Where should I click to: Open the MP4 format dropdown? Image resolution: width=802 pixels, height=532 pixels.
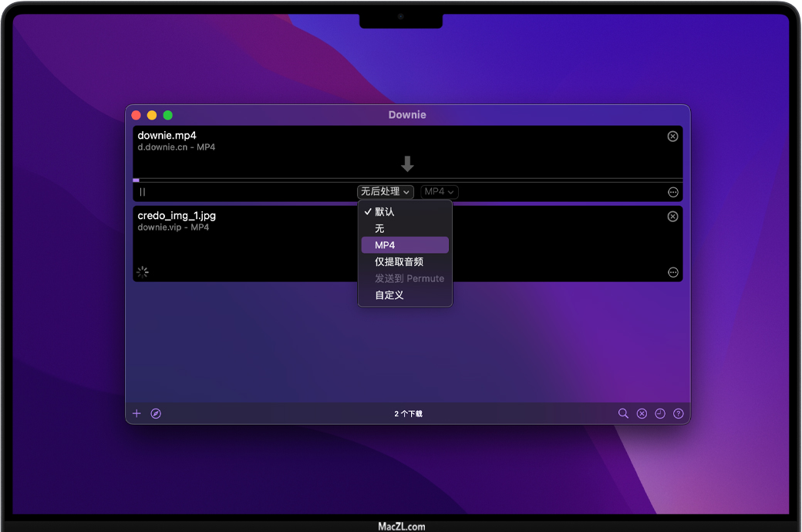coord(440,192)
